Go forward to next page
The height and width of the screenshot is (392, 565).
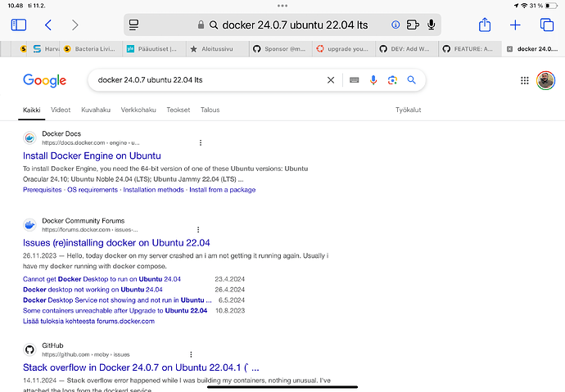[75, 25]
